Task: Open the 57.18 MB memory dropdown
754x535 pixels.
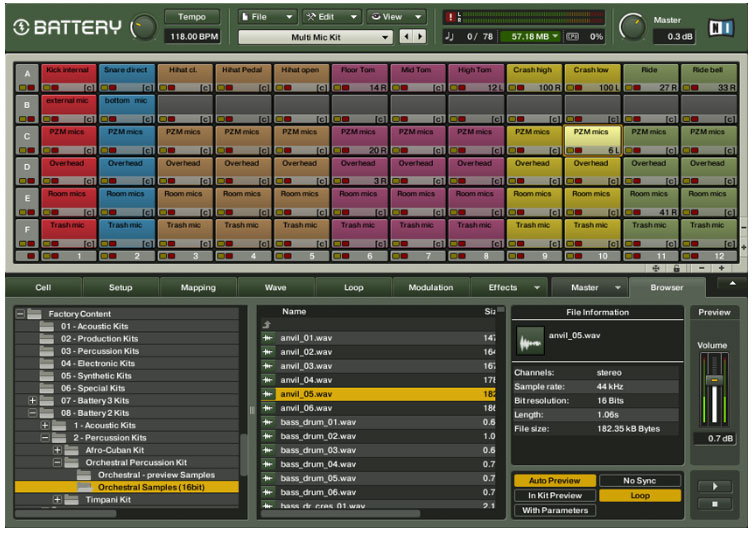Action: tap(530, 37)
